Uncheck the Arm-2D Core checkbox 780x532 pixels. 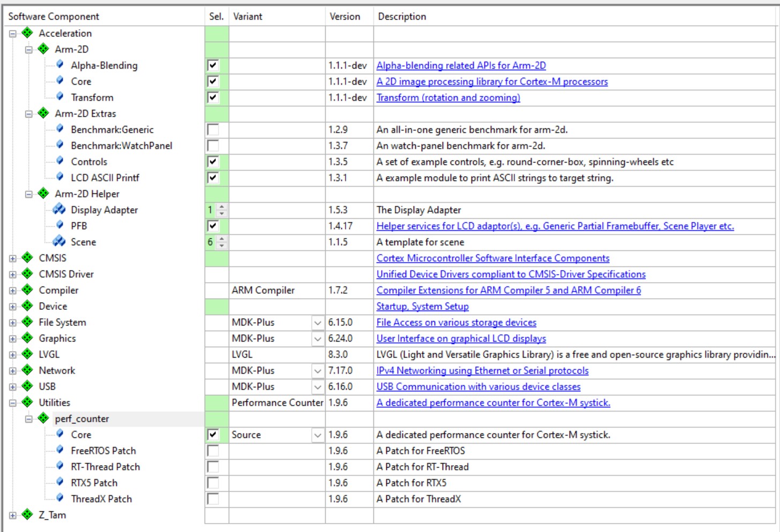pyautogui.click(x=213, y=81)
